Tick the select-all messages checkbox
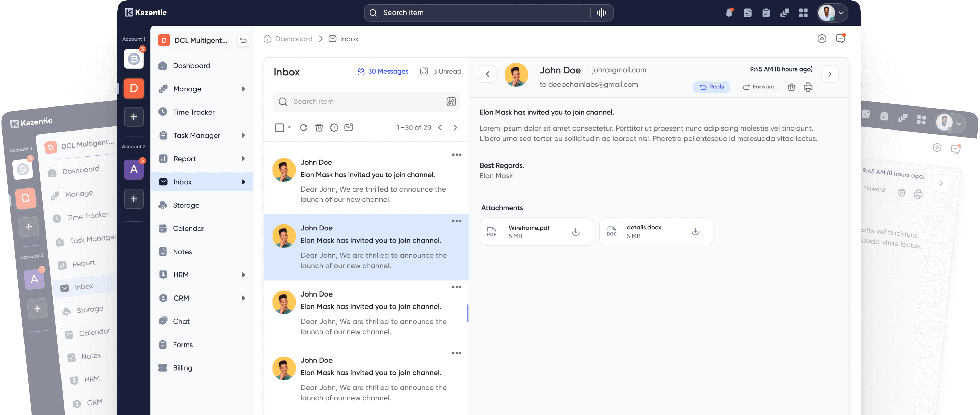 279,127
